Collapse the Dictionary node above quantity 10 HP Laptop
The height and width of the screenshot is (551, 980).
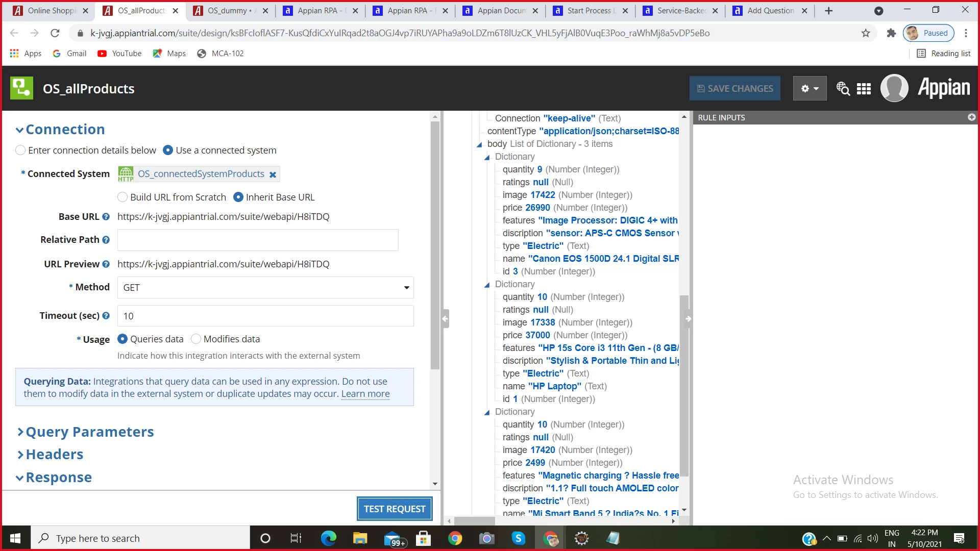point(487,285)
